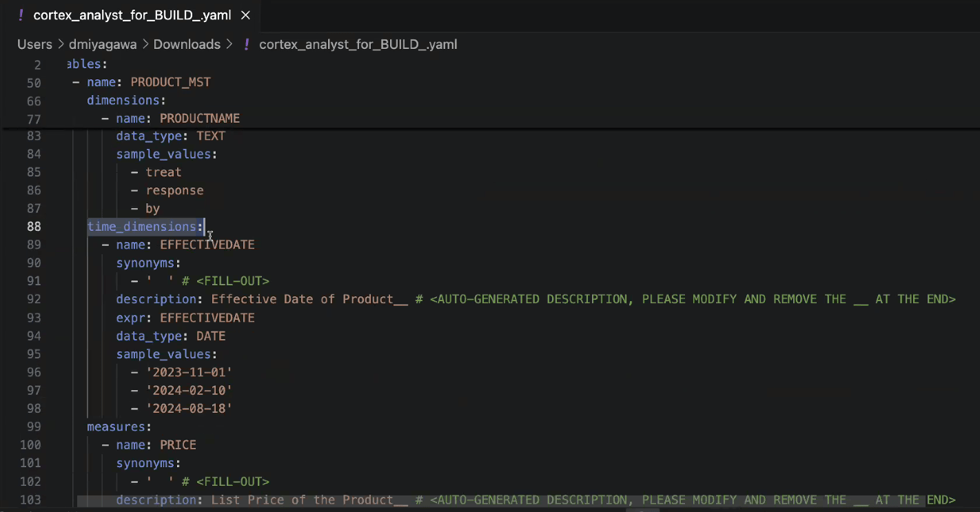Click 'sample_values:' on line 84
This screenshot has width=980, height=512.
click(166, 154)
